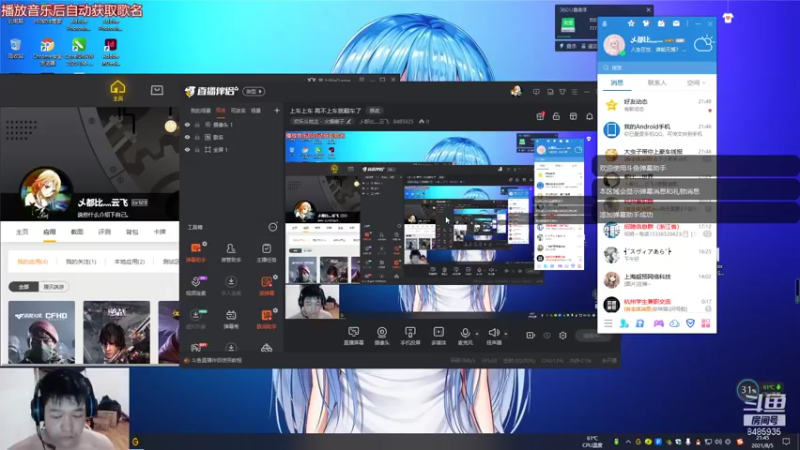Viewport: 800px width, 450px height.
Task: Click the 我的关注(1) filter
Action: point(81,262)
